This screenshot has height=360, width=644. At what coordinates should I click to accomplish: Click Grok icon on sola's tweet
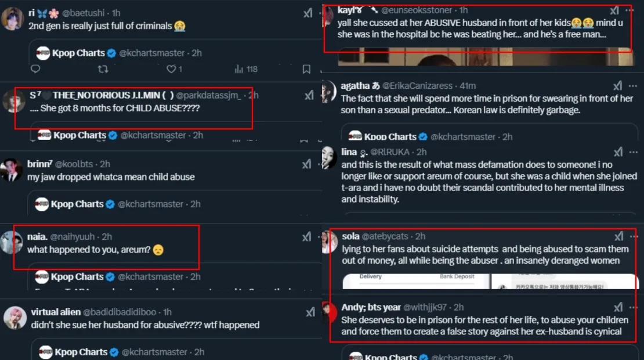(618, 236)
